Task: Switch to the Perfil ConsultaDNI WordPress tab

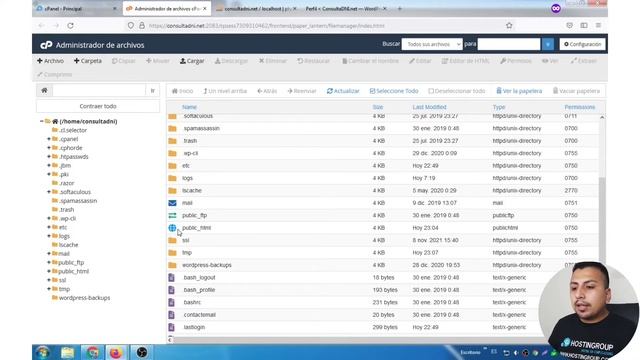Action: (x=346, y=9)
